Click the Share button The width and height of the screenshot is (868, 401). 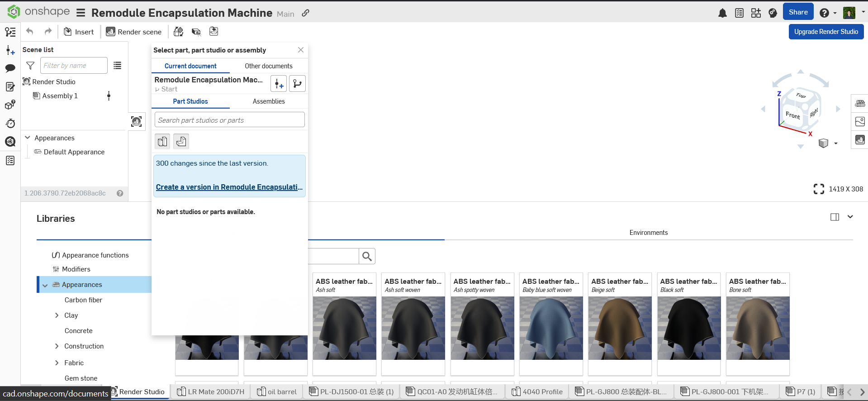(x=798, y=12)
